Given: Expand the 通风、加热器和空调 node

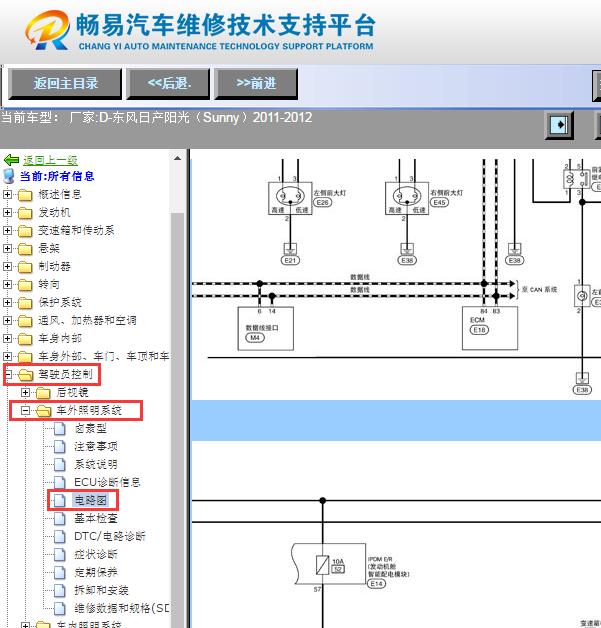Looking at the screenshot, I should pos(7,320).
